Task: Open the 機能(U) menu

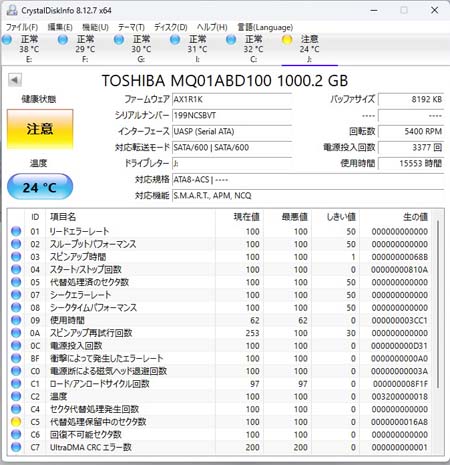Action: pyautogui.click(x=95, y=27)
